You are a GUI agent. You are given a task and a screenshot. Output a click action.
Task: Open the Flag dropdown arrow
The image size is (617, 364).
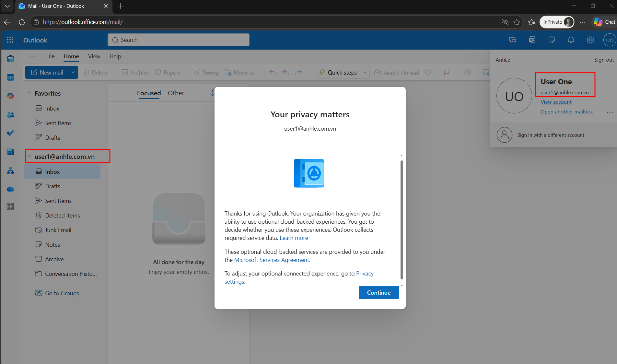[x=456, y=72]
